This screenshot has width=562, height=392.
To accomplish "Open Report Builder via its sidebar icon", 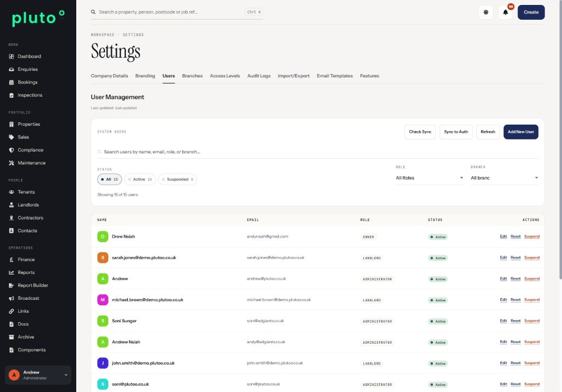I will [x=12, y=285].
